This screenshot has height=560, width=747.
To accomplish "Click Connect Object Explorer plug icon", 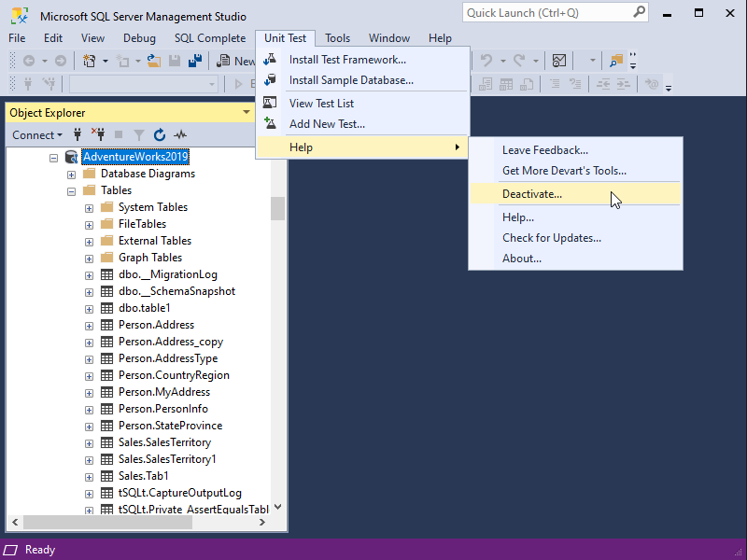I will (78, 134).
